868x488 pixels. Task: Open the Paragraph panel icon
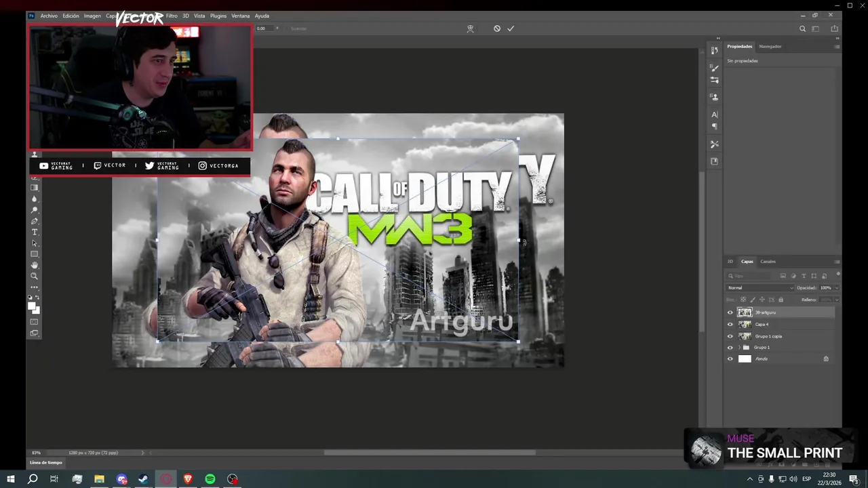click(x=714, y=127)
